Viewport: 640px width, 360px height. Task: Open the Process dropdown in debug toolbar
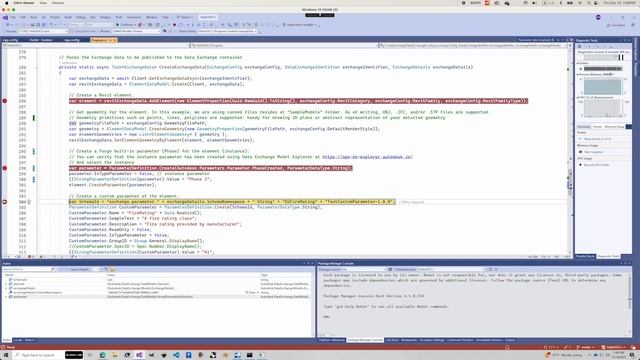[x=42, y=31]
